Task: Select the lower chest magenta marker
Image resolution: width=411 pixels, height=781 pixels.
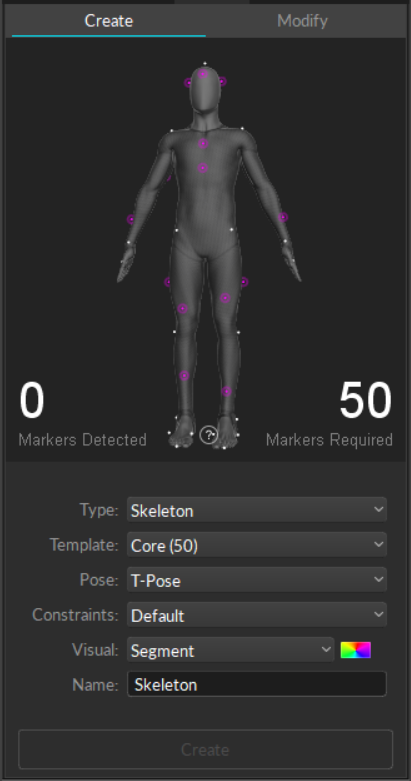Action: [x=203, y=168]
